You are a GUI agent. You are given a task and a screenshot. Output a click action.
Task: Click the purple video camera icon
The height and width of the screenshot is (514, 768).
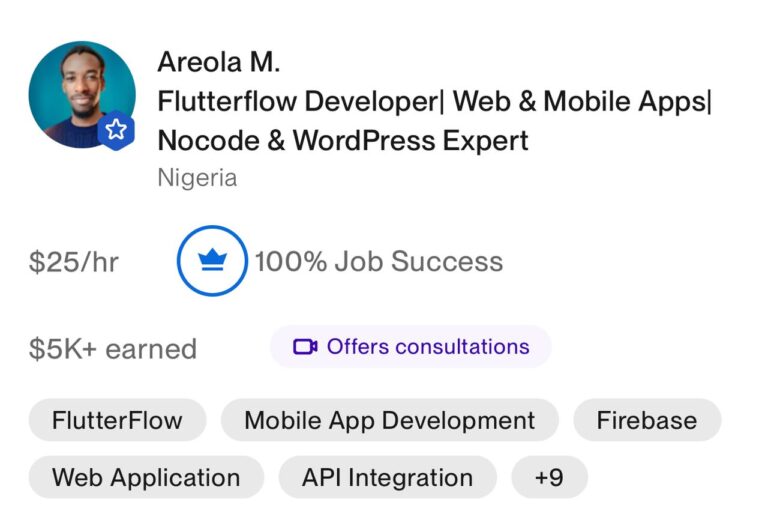pos(305,347)
